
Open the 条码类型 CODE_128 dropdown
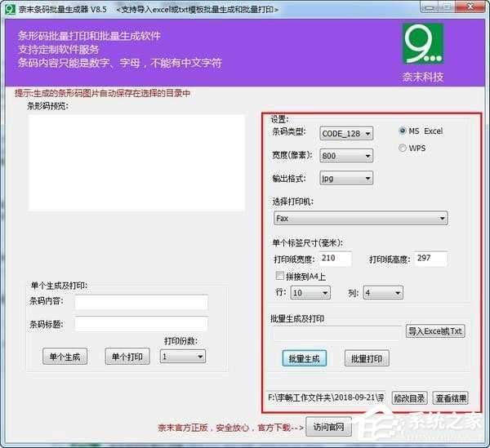point(346,134)
